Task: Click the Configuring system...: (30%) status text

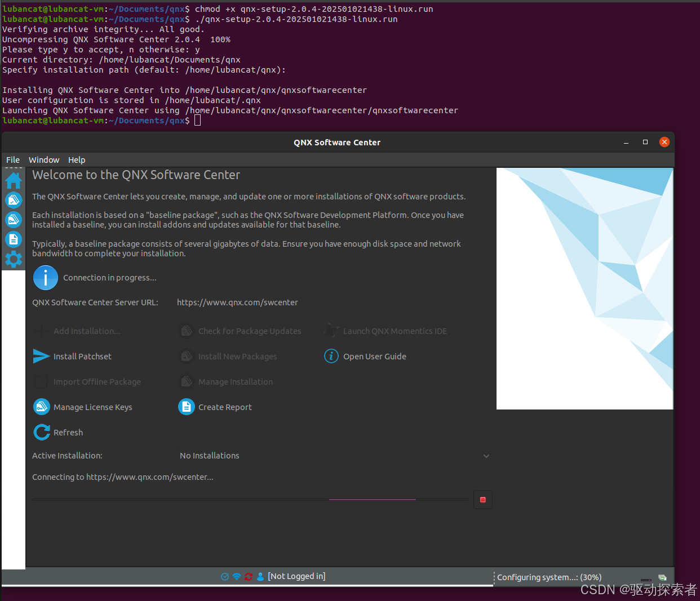Action: (550, 577)
